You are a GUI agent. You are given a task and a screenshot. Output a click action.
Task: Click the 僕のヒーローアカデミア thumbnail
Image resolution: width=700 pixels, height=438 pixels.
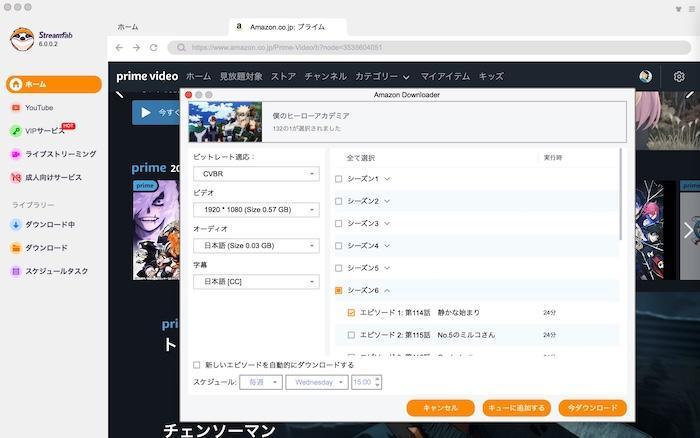[225, 122]
